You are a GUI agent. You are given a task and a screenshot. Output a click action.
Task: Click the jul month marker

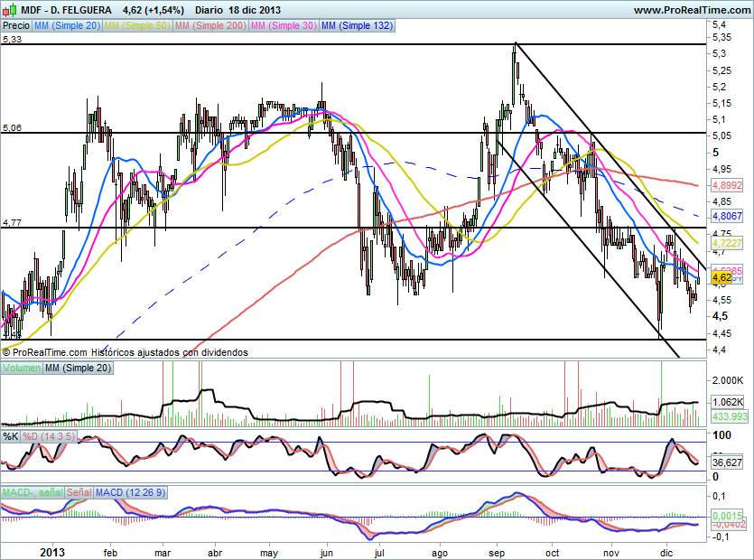pos(379,554)
